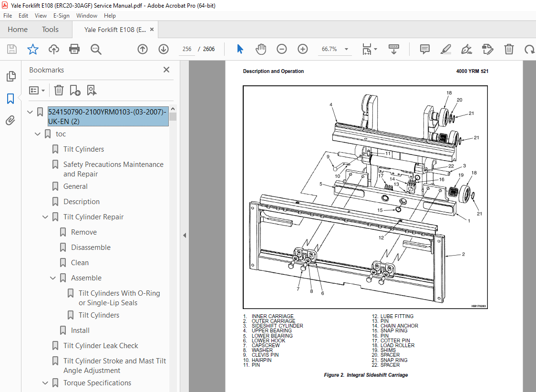Open the View menu
Viewport: 536px width, 392px height.
point(41,16)
